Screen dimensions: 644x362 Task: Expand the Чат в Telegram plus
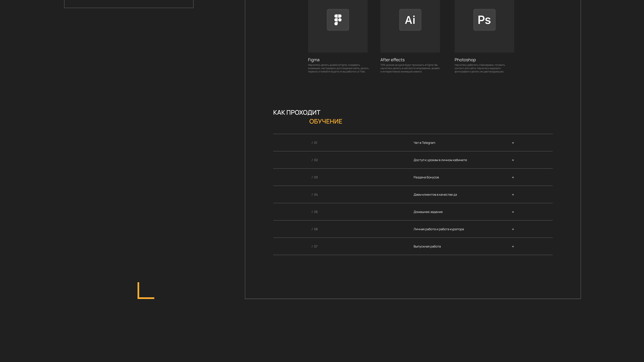[513, 143]
